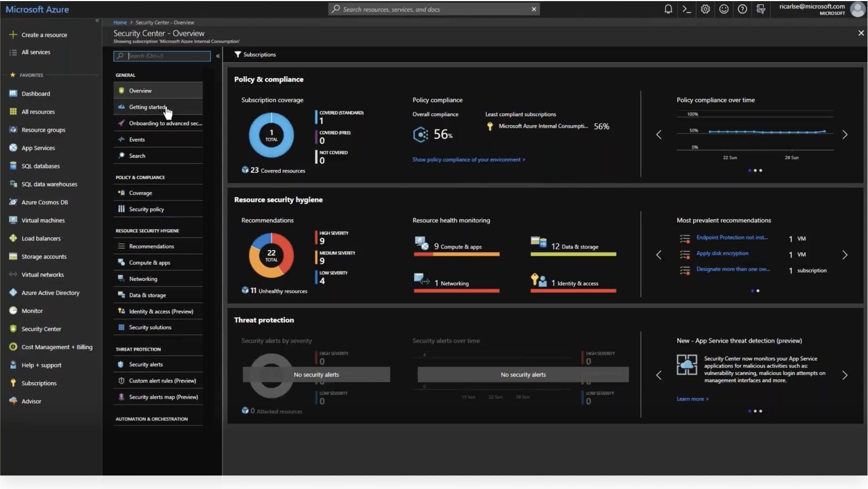Open the help question mark icon
The image size is (868, 489).
click(743, 9)
